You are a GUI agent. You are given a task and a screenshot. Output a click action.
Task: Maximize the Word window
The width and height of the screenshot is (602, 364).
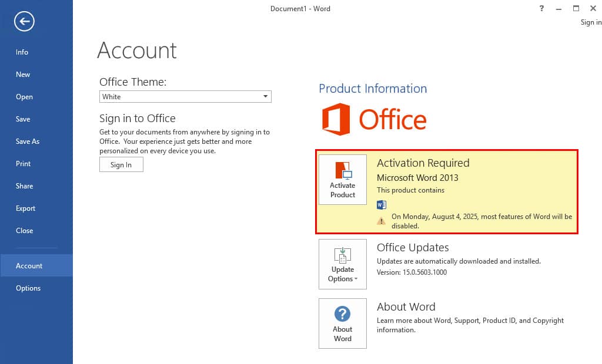tap(576, 8)
